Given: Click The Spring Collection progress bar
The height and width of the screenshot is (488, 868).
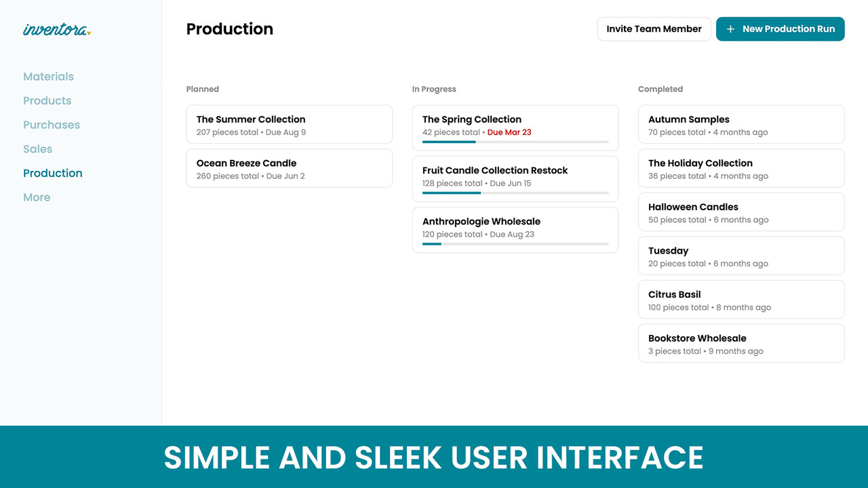Looking at the screenshot, I should pos(515,142).
